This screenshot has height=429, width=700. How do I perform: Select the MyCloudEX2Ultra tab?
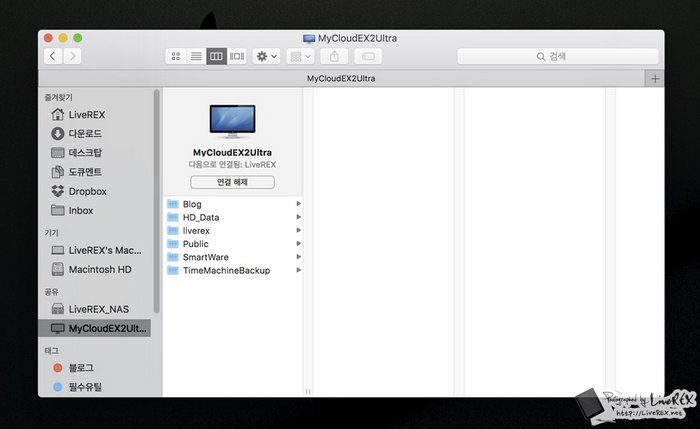click(x=342, y=79)
